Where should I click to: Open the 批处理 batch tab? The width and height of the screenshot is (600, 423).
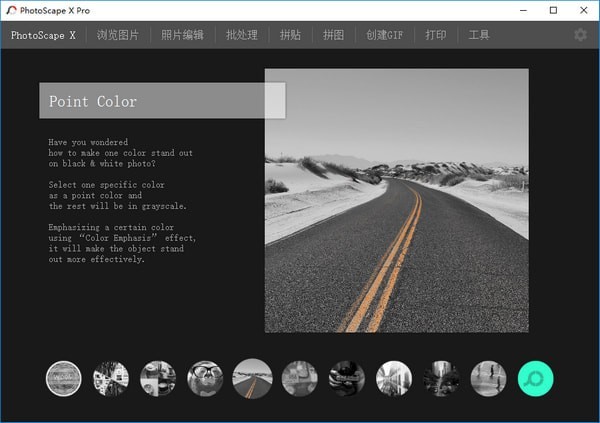(241, 35)
